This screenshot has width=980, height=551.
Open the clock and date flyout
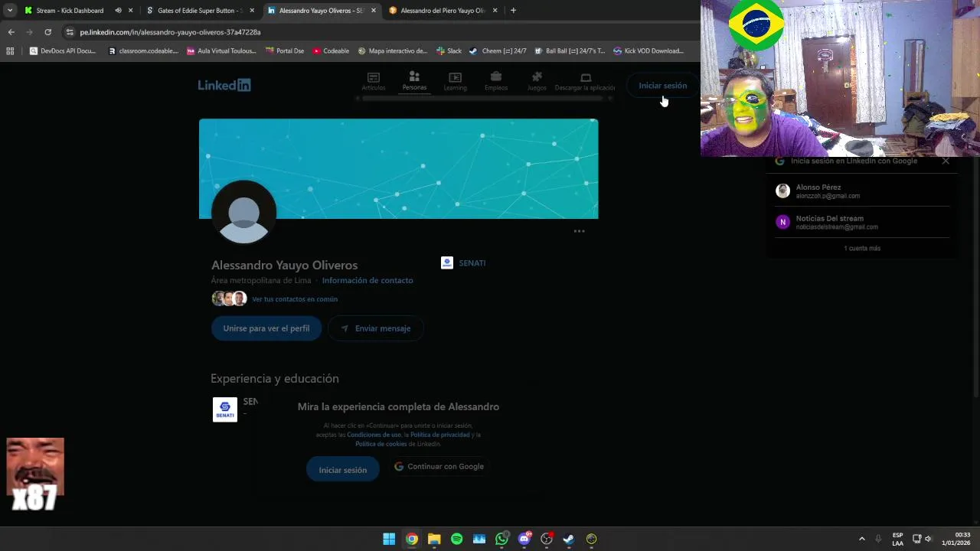pyautogui.click(x=956, y=539)
